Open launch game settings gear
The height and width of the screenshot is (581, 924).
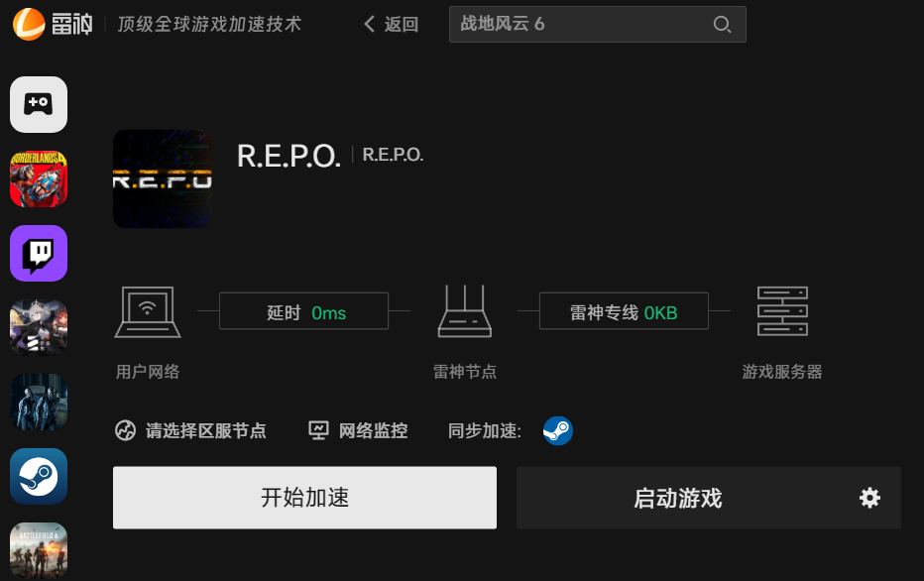[x=869, y=498]
